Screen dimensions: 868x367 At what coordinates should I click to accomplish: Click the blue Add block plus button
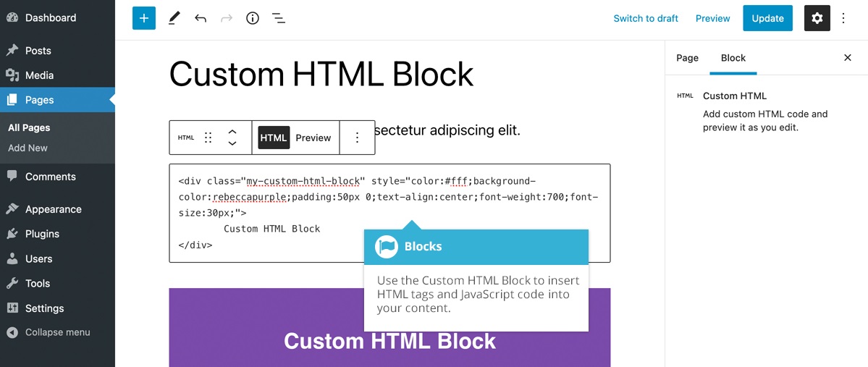click(144, 18)
